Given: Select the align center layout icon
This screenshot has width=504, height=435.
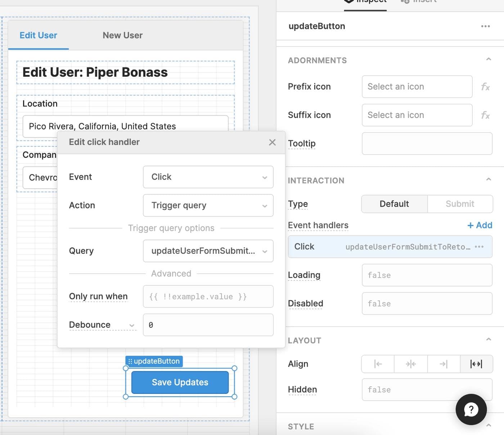Looking at the screenshot, I should [411, 364].
